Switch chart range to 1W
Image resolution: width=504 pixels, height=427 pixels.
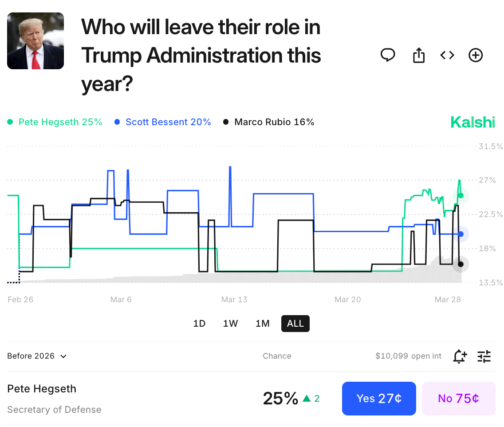[x=230, y=324]
